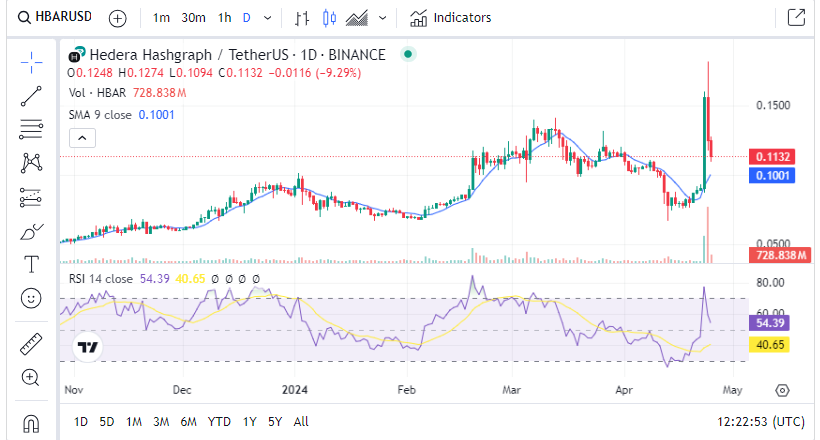Set range to 1D
This screenshot has height=440, width=820.
coord(81,422)
